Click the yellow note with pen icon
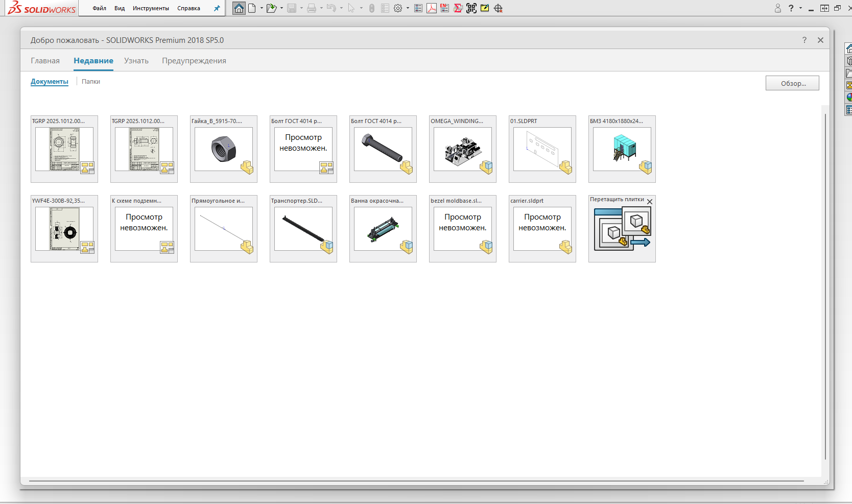Viewport: 852px width, 504px height. pos(485,8)
